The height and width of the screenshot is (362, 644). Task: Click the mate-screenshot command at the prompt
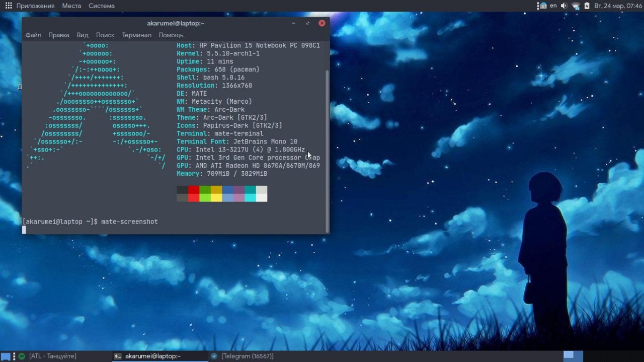pyautogui.click(x=129, y=222)
